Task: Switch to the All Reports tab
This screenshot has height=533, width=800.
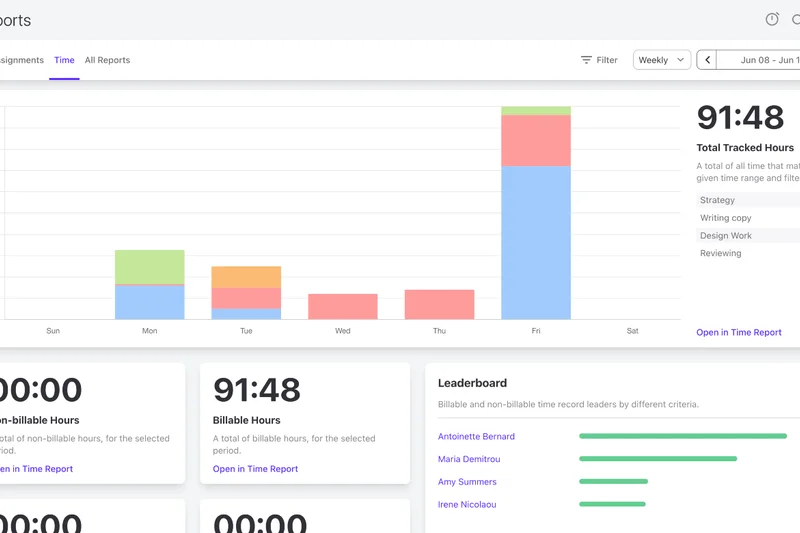Action: tap(107, 60)
